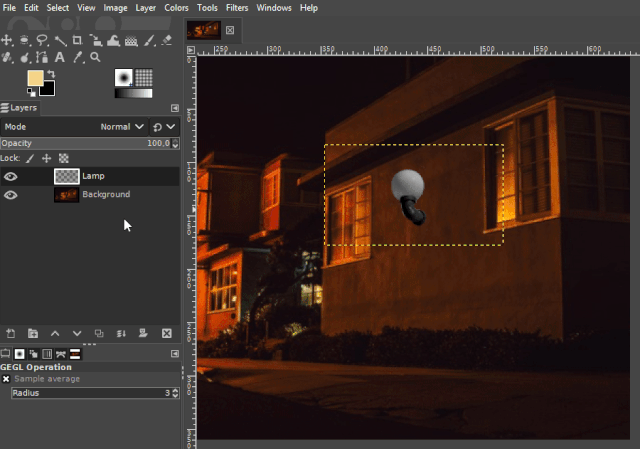Select the Ellipse Select tool

pos(24,40)
